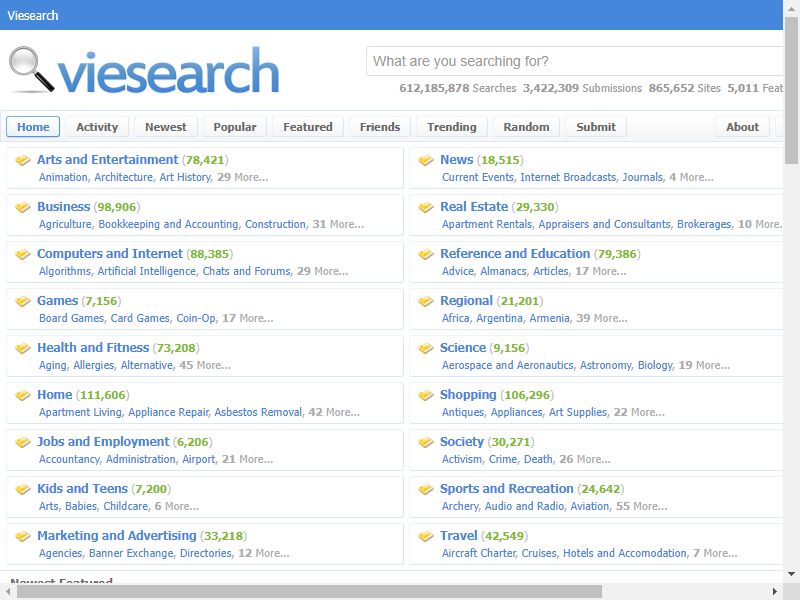Click the folder icon beside Health and Fitness
Image resolution: width=800 pixels, height=600 pixels.
(23, 348)
